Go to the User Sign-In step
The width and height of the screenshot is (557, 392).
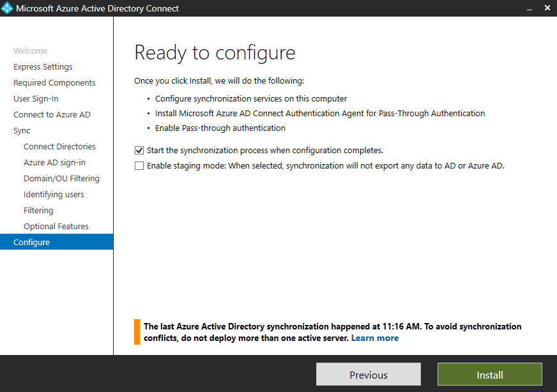36,99
